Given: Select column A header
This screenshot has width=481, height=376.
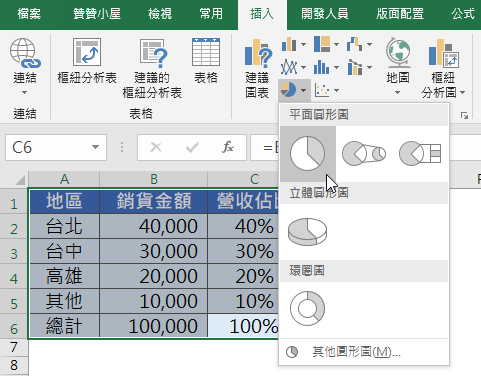Looking at the screenshot, I should (x=64, y=179).
